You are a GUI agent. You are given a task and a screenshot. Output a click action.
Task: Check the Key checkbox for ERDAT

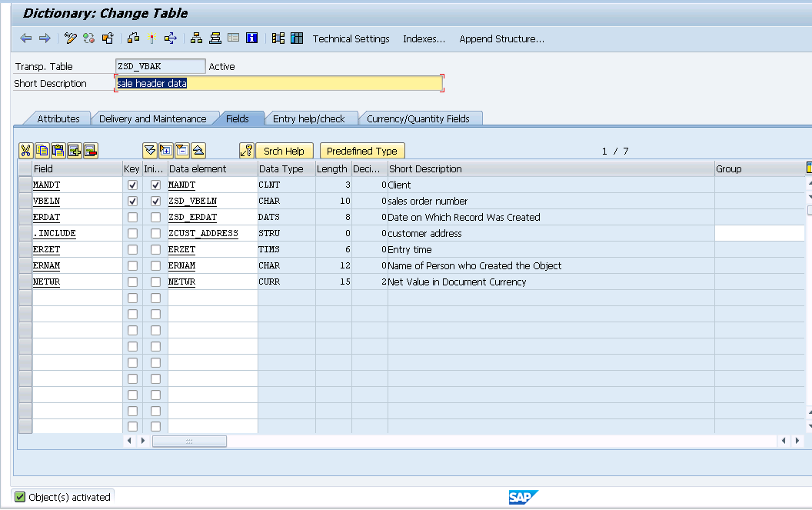132,217
